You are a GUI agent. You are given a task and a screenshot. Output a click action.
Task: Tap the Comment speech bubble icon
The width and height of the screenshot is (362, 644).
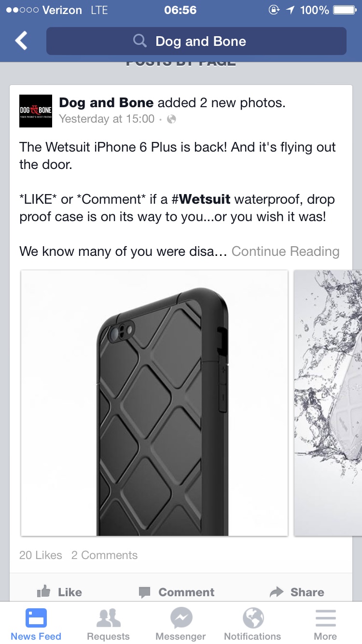(x=145, y=592)
